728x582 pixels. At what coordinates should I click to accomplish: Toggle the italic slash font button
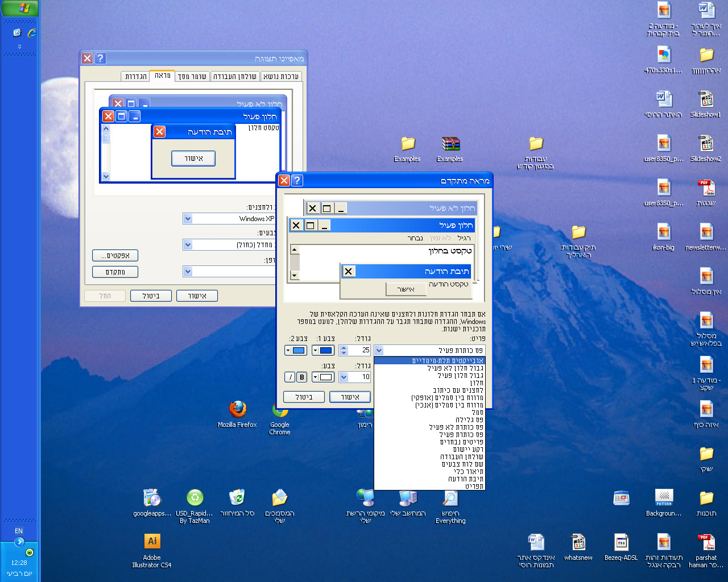point(289,377)
